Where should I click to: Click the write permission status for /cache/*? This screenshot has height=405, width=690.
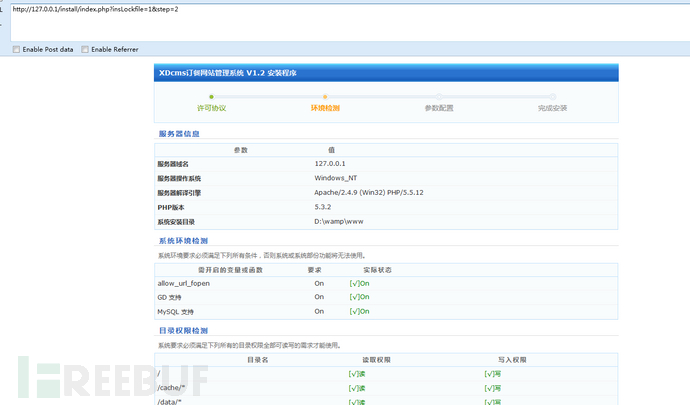[x=493, y=388]
